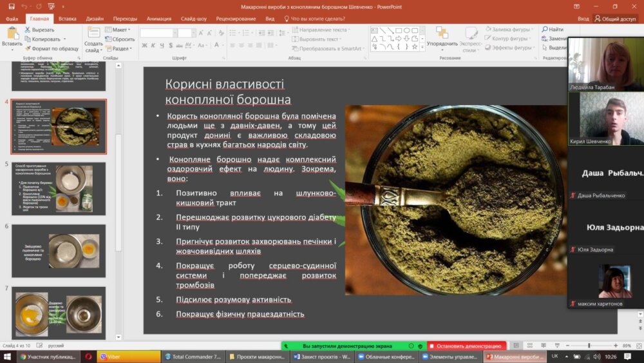Select rectangle shape in shapes gallery
644x363 pixels.
pos(398,30)
